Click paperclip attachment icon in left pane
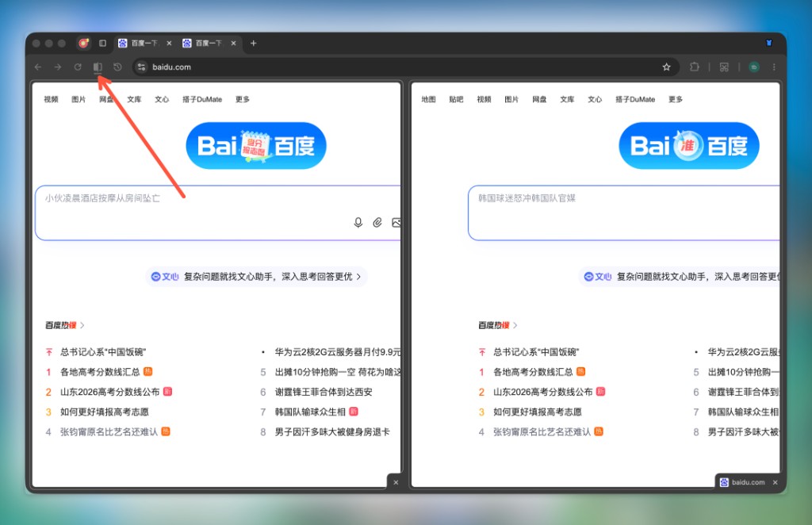 (x=377, y=223)
